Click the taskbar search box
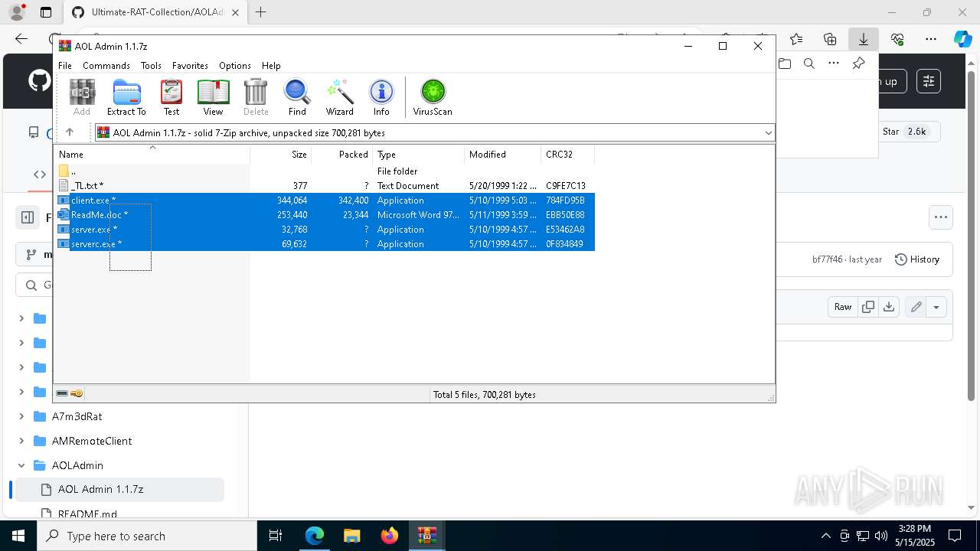The height and width of the screenshot is (551, 980). 146,536
